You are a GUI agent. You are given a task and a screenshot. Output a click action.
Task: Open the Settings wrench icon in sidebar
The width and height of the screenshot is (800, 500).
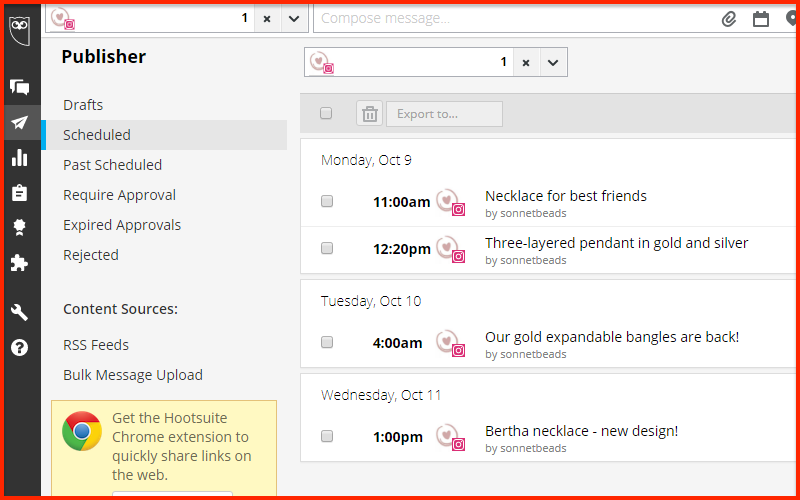pyautogui.click(x=19, y=312)
